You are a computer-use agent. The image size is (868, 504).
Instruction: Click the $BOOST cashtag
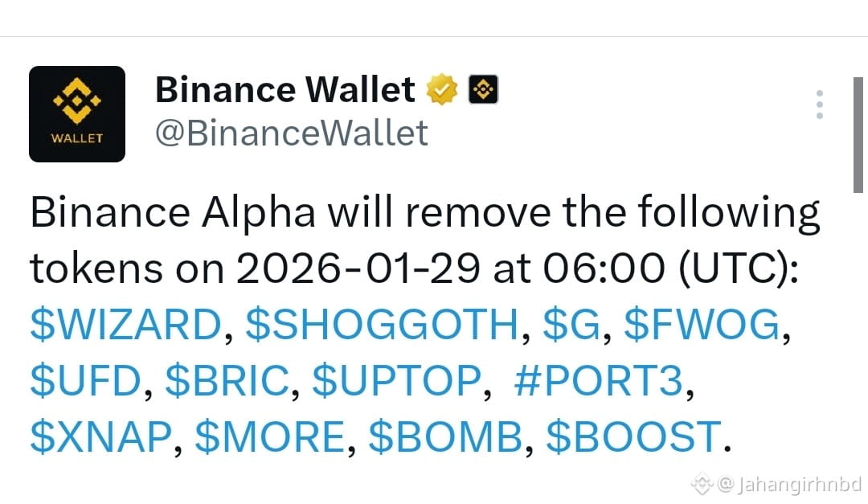click(633, 436)
